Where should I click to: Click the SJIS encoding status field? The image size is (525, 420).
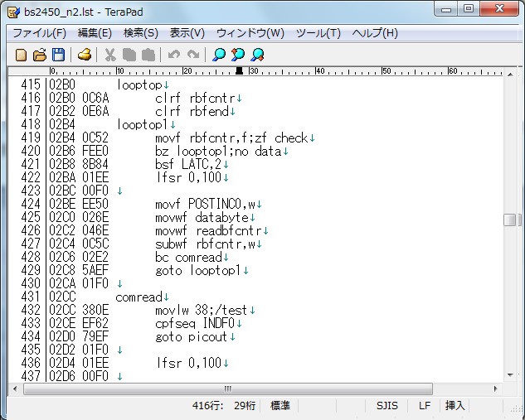(387, 406)
